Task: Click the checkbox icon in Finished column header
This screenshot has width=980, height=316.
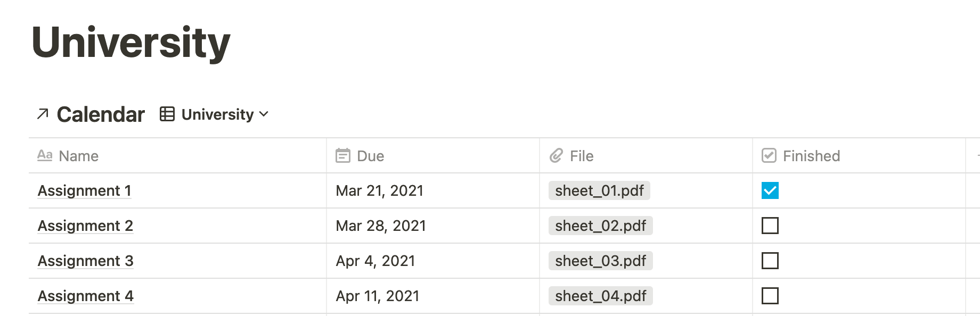Action: tap(769, 155)
